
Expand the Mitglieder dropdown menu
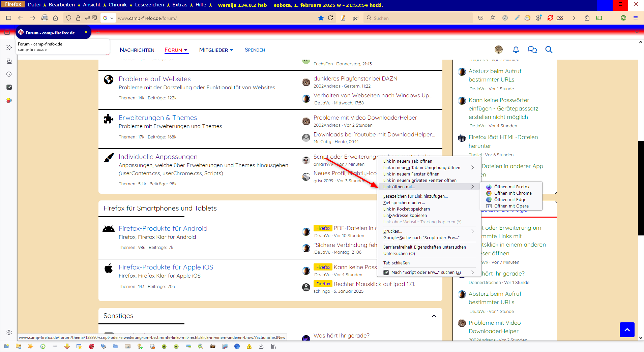(216, 50)
